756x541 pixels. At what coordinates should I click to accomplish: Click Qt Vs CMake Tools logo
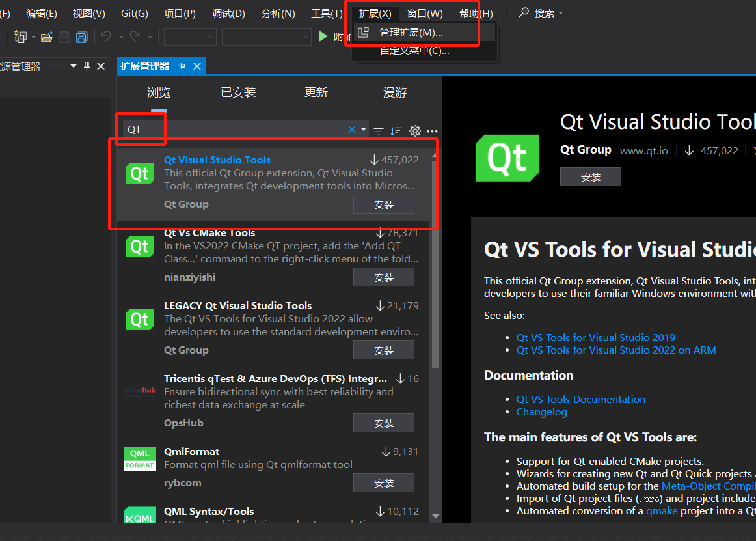(140, 247)
